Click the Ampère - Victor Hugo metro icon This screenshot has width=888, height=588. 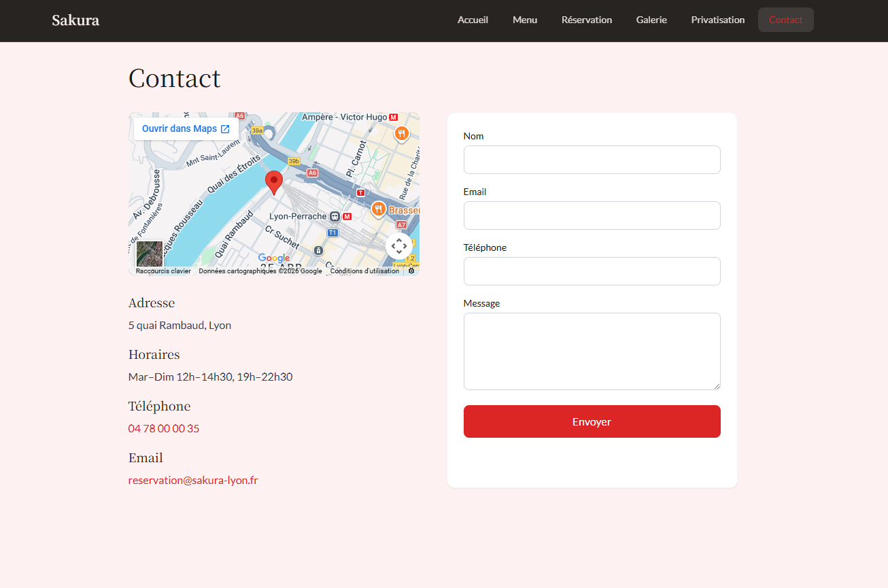pos(393,118)
